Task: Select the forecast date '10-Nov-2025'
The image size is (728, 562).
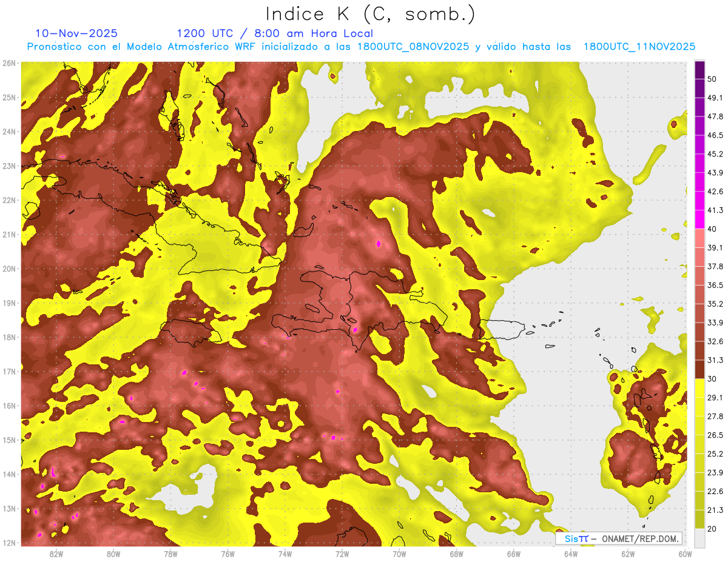Action: tap(76, 33)
